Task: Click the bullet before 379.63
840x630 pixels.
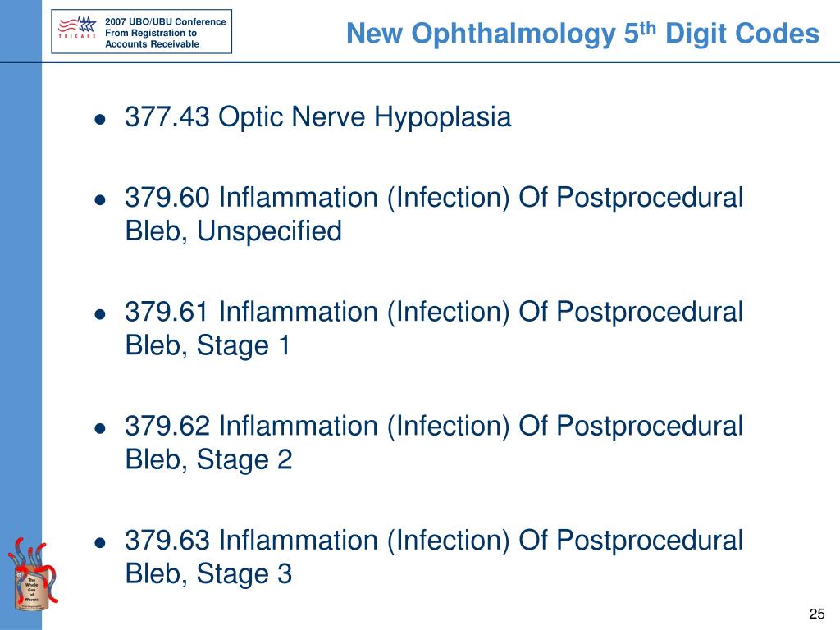Action: click(x=99, y=542)
